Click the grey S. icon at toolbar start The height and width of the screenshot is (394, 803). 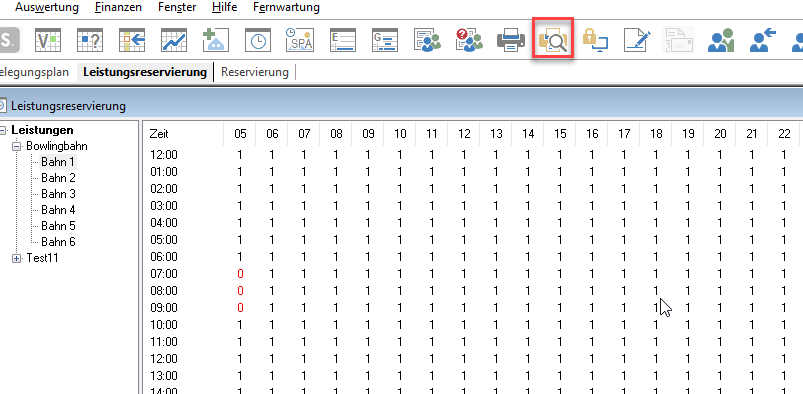pos(9,40)
